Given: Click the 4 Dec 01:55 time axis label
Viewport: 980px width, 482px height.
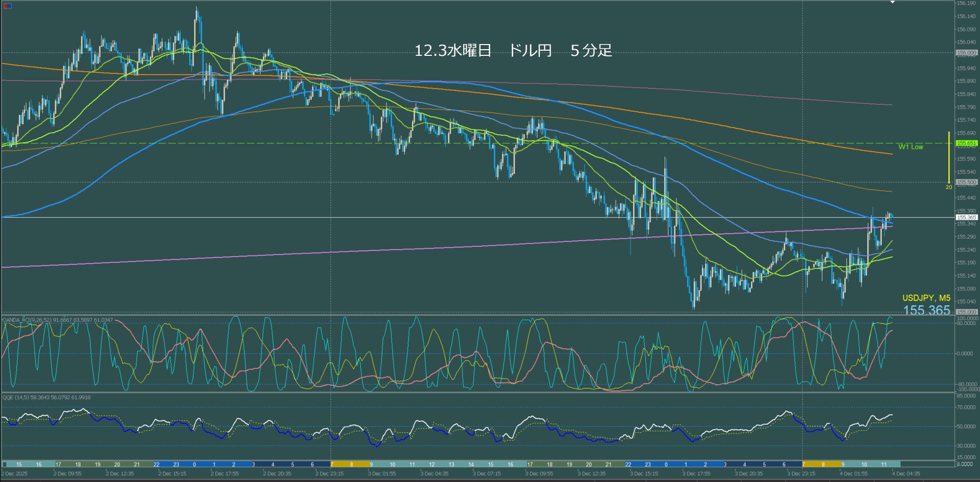Looking at the screenshot, I should [854, 474].
